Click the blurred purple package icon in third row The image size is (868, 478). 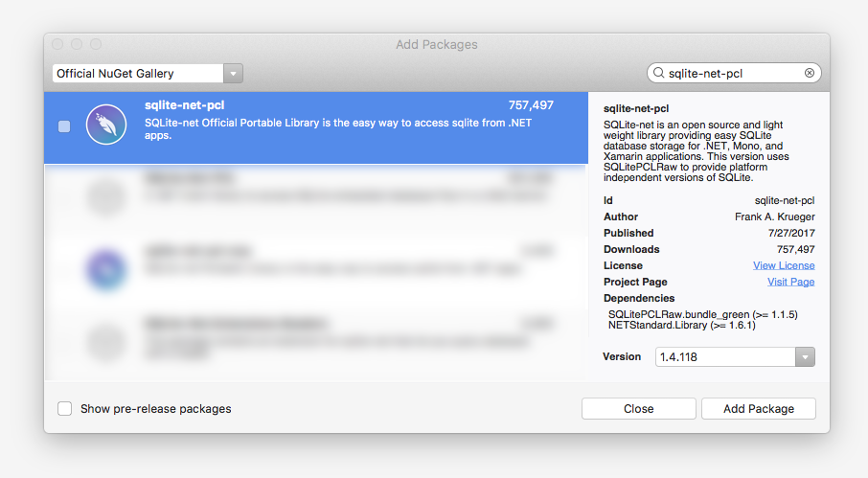pos(106,270)
